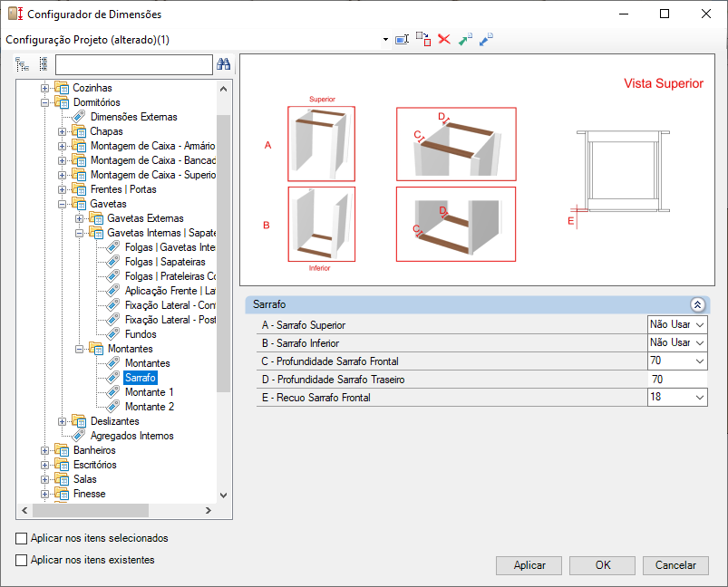The height and width of the screenshot is (587, 728).
Task: Click the Cancelar button
Action: point(675,565)
